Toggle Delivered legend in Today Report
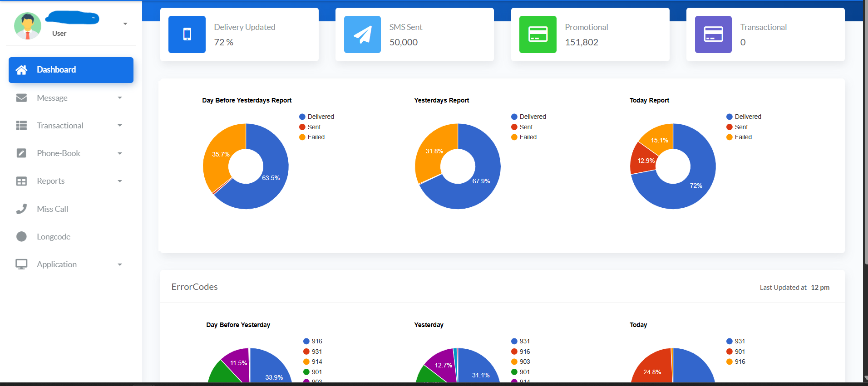Viewport: 868px width, 386px height. point(744,117)
